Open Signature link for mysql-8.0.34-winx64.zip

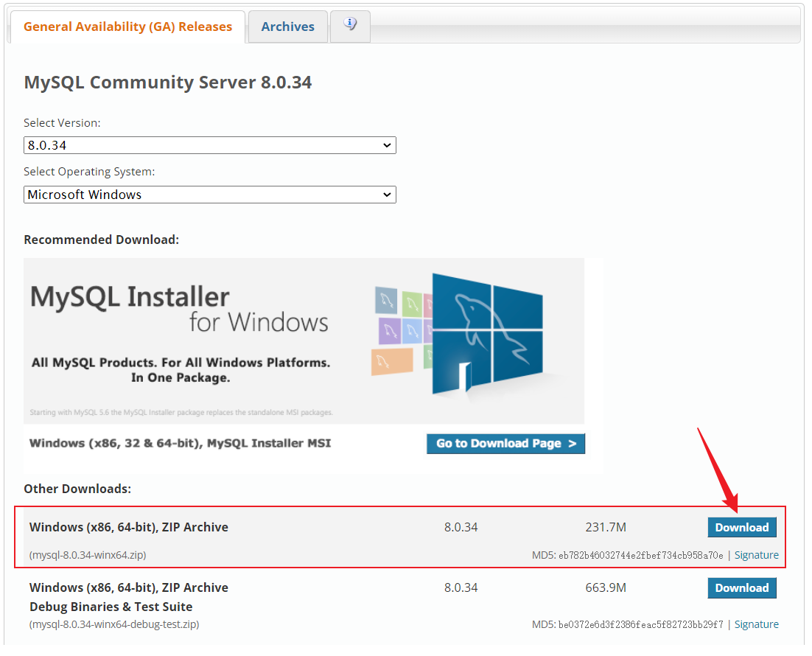(x=757, y=555)
